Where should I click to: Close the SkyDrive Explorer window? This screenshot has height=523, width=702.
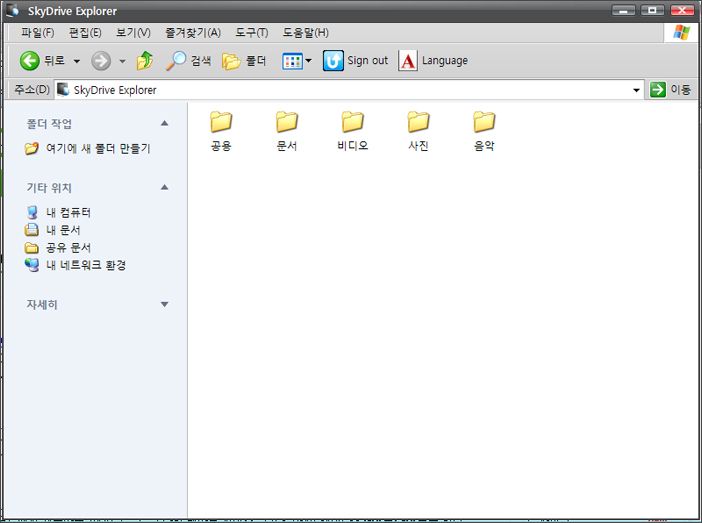(682, 10)
